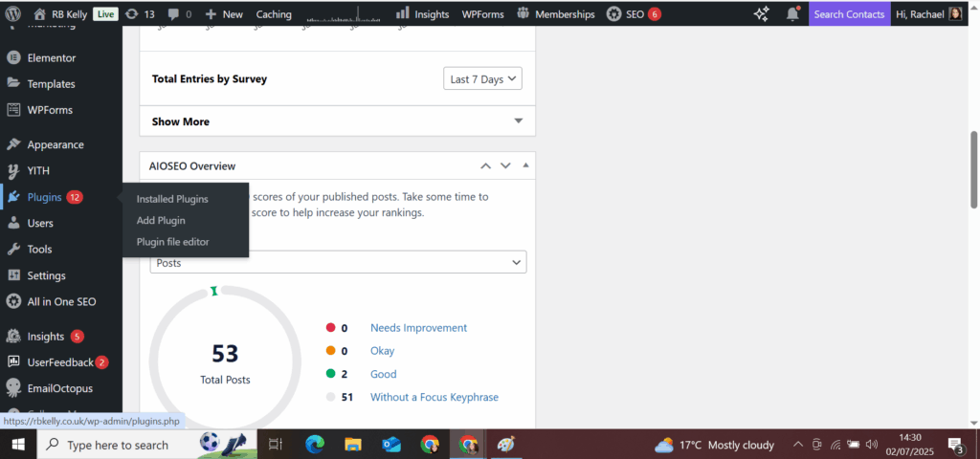Launch Microsoft Edge from taskbar
The height and width of the screenshot is (459, 980).
pyautogui.click(x=314, y=445)
